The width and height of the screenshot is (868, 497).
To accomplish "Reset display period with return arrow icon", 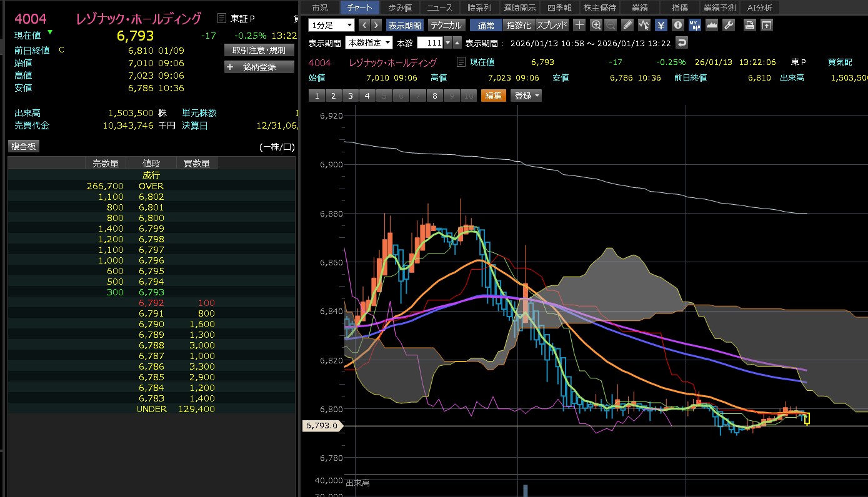I will [682, 43].
